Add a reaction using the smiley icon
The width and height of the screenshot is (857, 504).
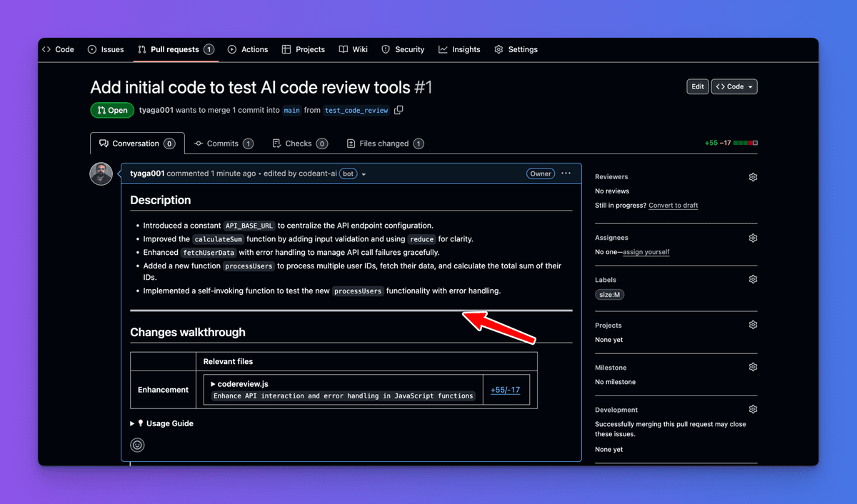(136, 445)
